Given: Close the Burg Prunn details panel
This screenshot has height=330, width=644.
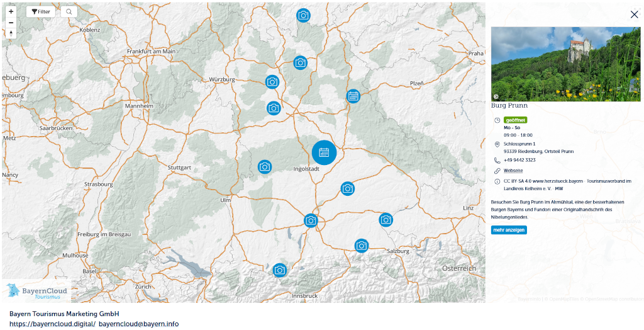Looking at the screenshot, I should point(634,14).
